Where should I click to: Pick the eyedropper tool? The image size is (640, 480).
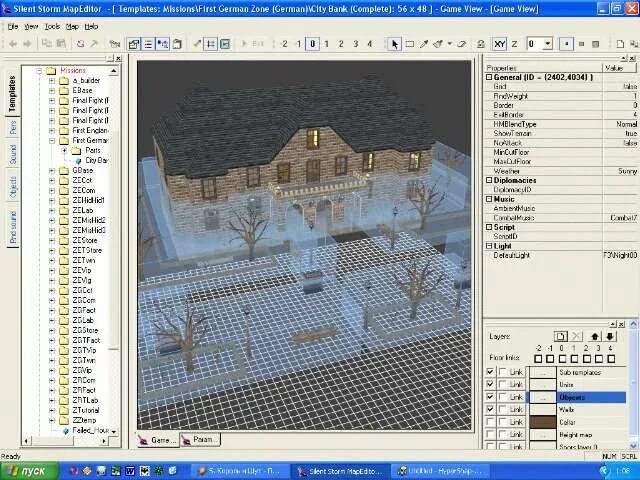click(x=424, y=44)
